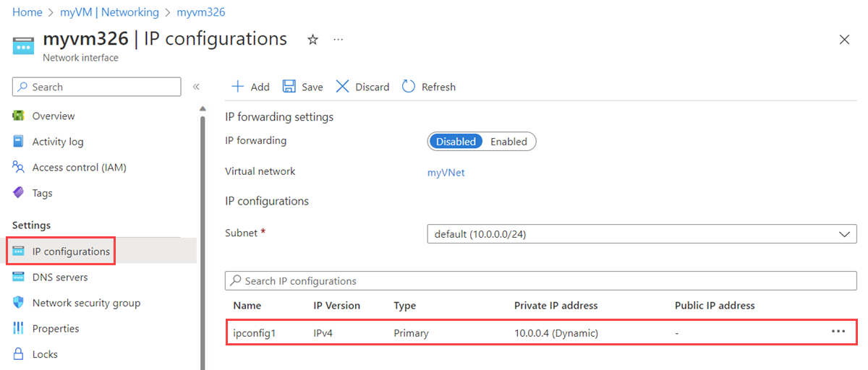868x370 pixels.
Task: Click the Discard X icon
Action: pos(343,87)
